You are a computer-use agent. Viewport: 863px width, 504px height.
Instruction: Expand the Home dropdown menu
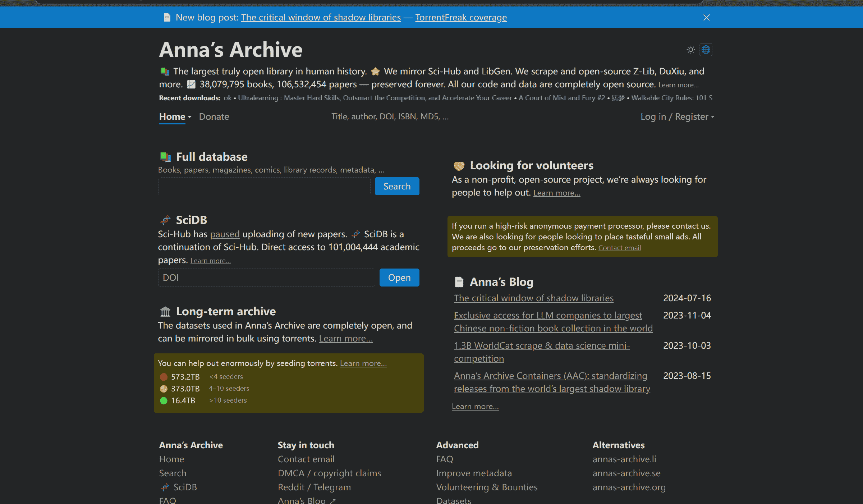(x=175, y=117)
